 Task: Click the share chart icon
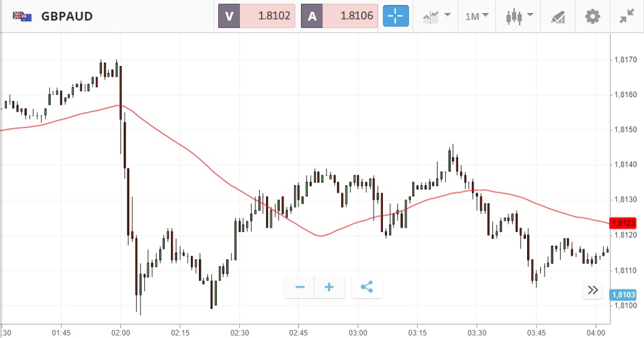(367, 287)
